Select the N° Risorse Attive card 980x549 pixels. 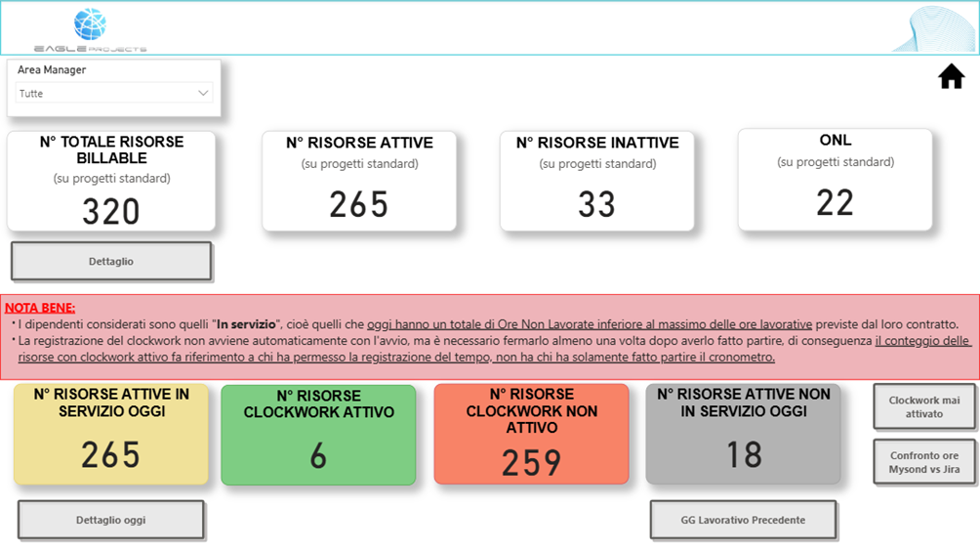[x=359, y=182]
